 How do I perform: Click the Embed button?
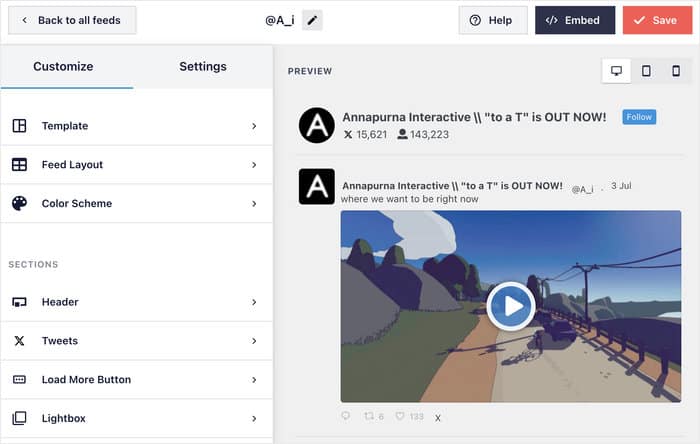[x=575, y=20]
